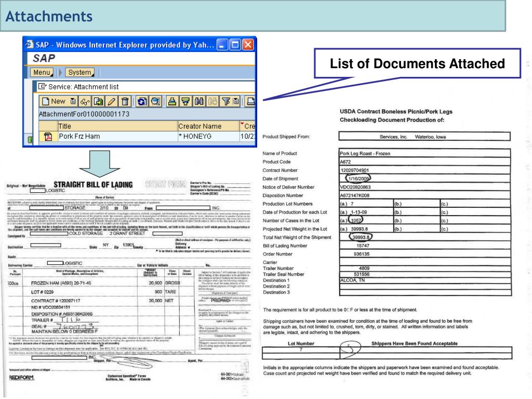This screenshot has height=399, width=532.
Task: Click the green status icon at window bottom-left
Action: pyautogui.click(x=30, y=139)
